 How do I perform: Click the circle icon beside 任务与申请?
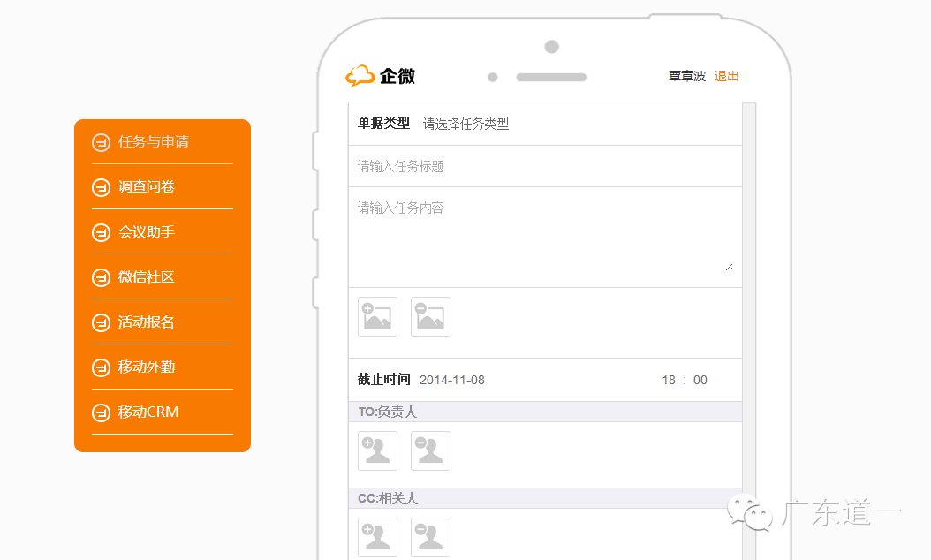coord(101,142)
